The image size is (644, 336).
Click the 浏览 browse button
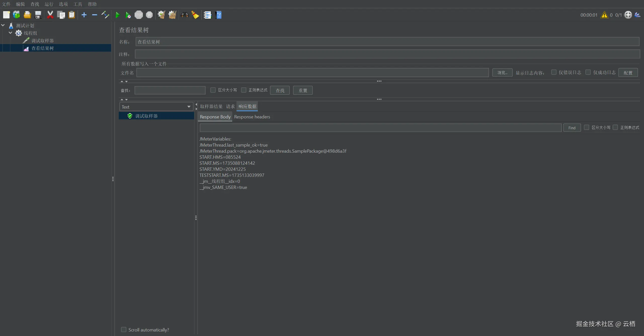[502, 73]
